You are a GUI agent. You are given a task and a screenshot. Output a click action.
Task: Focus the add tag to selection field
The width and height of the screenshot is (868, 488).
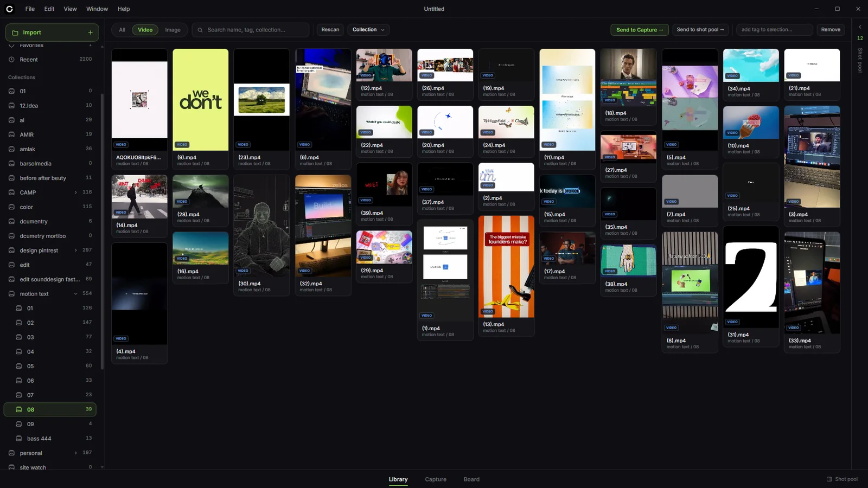point(775,30)
